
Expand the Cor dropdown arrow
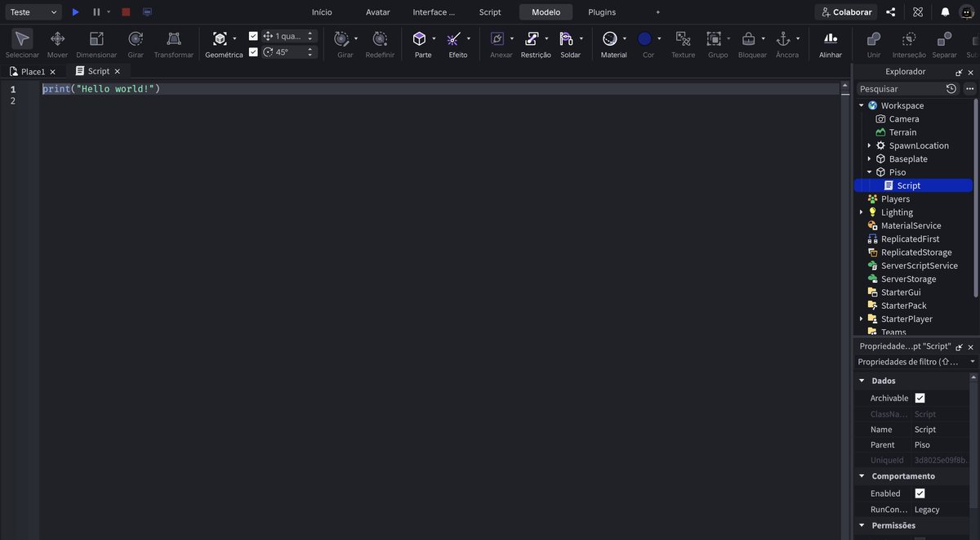[659, 38]
